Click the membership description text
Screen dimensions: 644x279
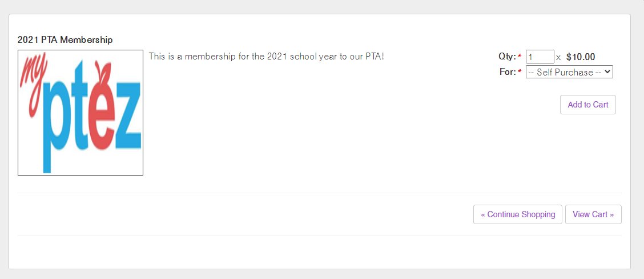coord(266,57)
